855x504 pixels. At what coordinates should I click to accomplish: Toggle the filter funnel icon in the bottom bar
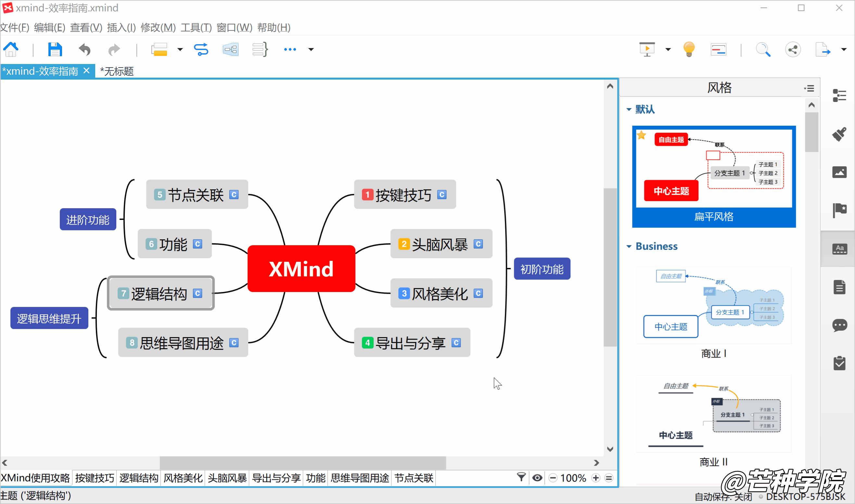(x=521, y=477)
